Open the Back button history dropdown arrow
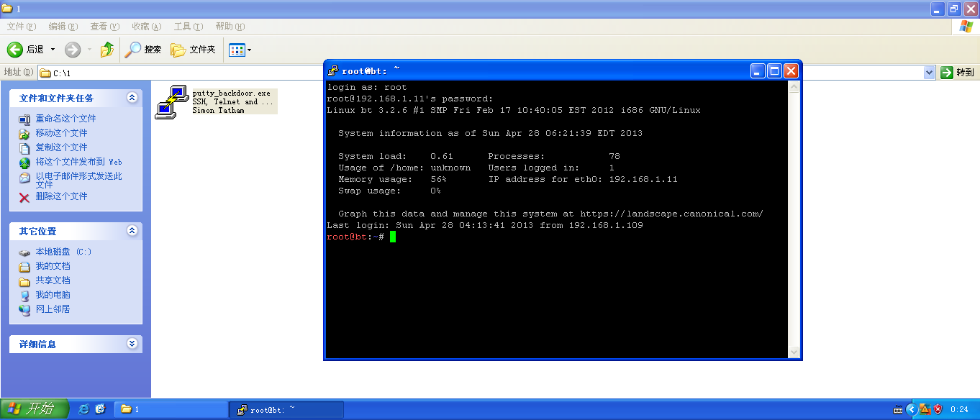980x420 pixels. (x=53, y=50)
